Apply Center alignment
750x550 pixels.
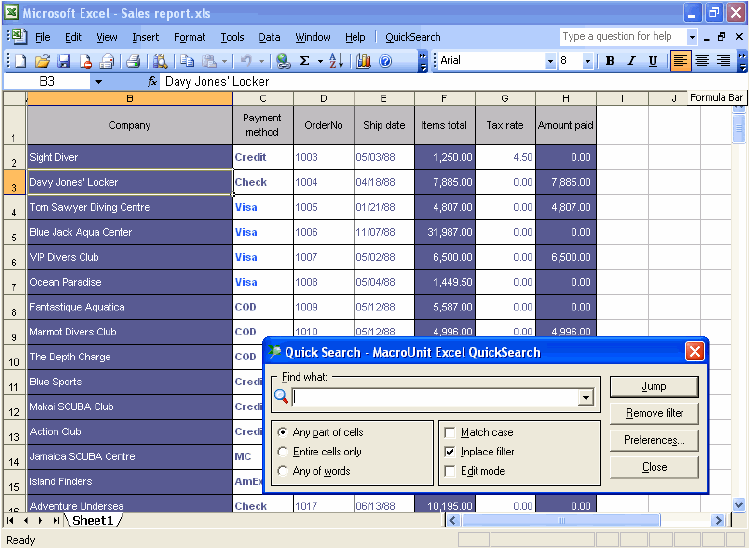coord(702,61)
